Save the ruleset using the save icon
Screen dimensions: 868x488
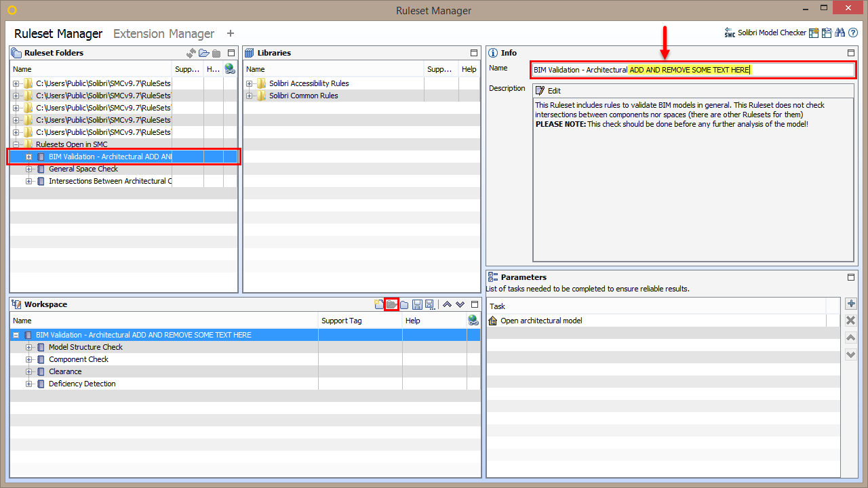[x=418, y=304]
